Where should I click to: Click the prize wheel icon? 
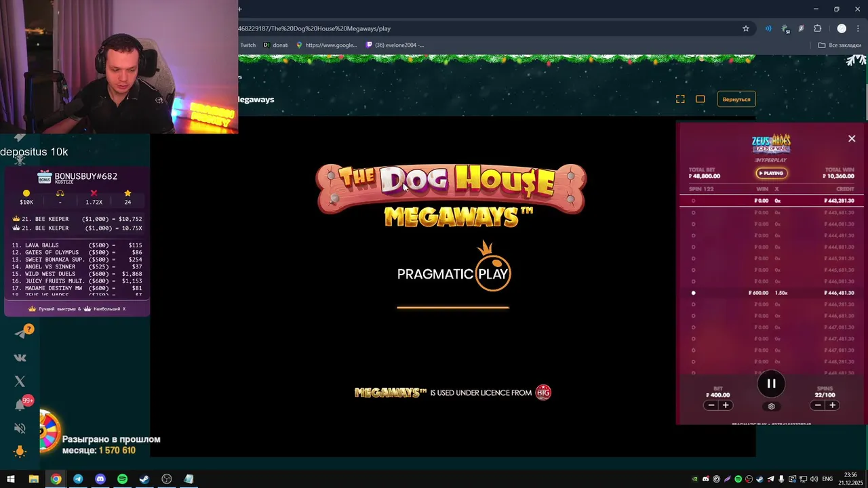point(49,432)
